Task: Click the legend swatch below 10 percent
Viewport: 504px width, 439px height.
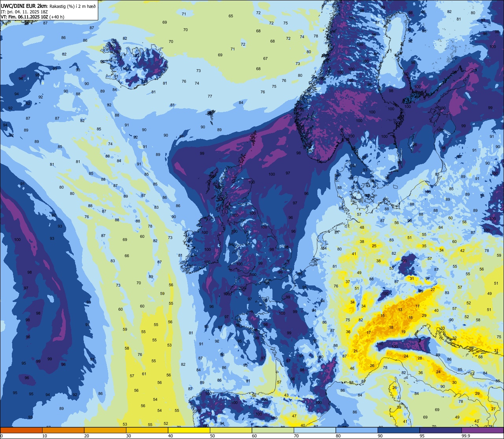Action: [x=21, y=430]
